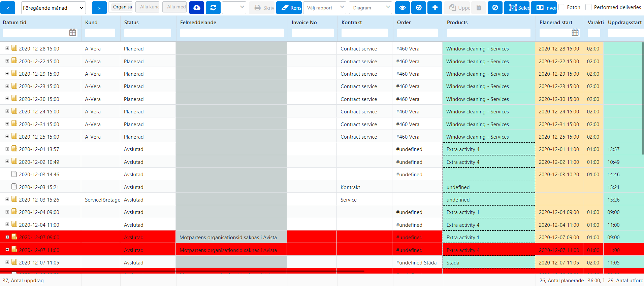
Task: Click the refresh arrows button
Action: pyautogui.click(x=213, y=7)
